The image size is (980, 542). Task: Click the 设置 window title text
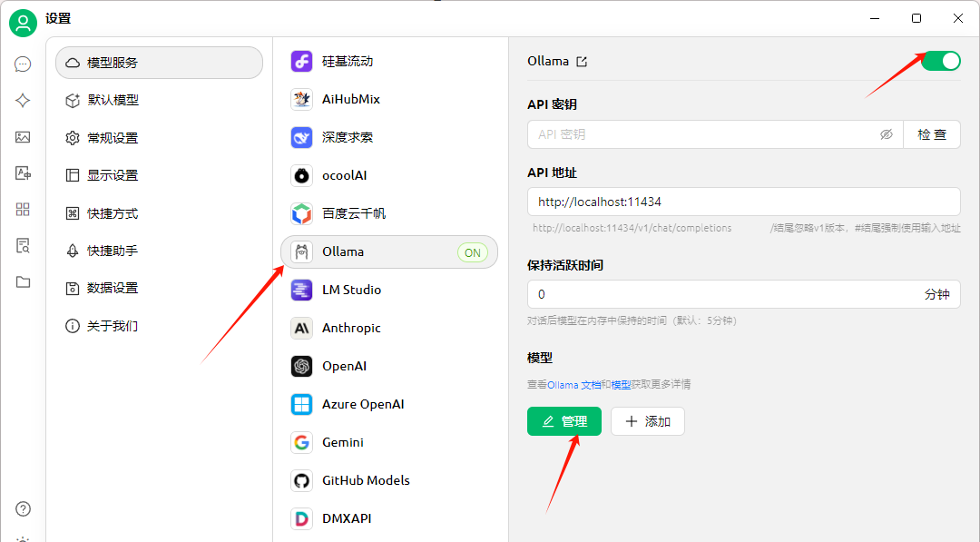[x=58, y=19]
